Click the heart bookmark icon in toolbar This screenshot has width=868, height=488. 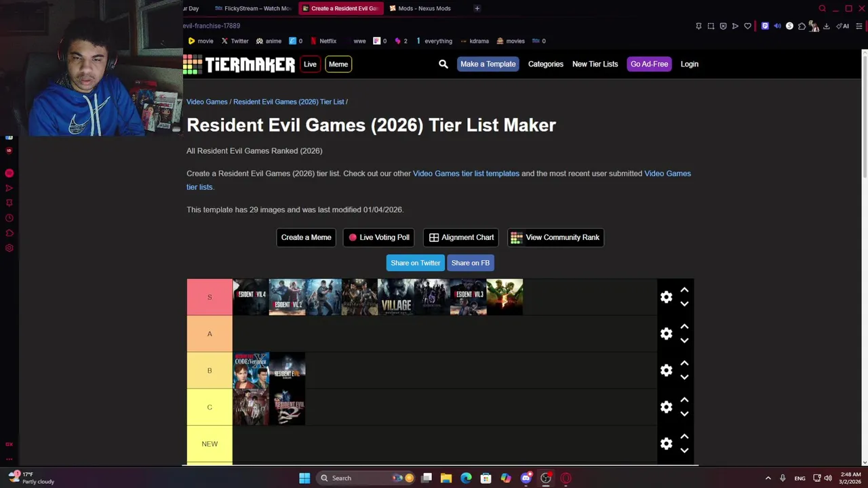747,26
